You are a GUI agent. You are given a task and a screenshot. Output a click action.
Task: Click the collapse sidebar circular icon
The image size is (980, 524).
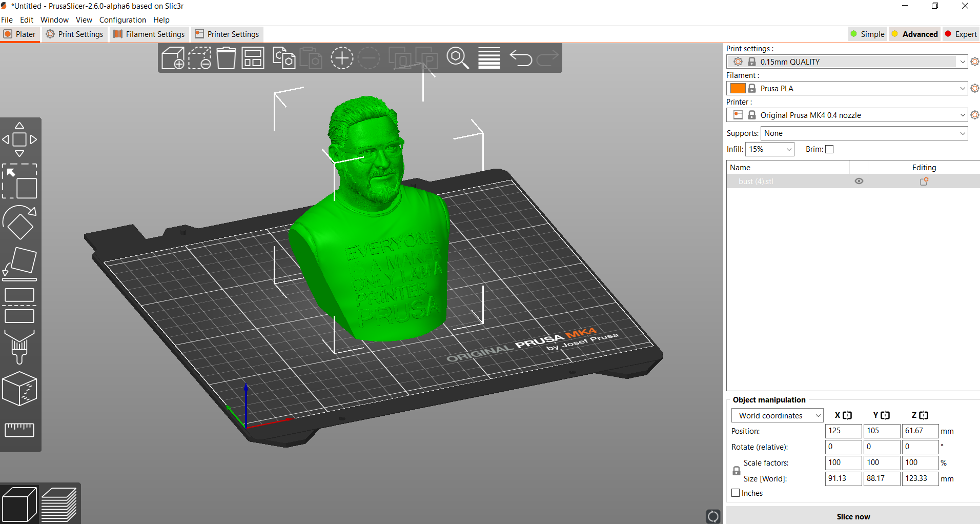point(713,516)
